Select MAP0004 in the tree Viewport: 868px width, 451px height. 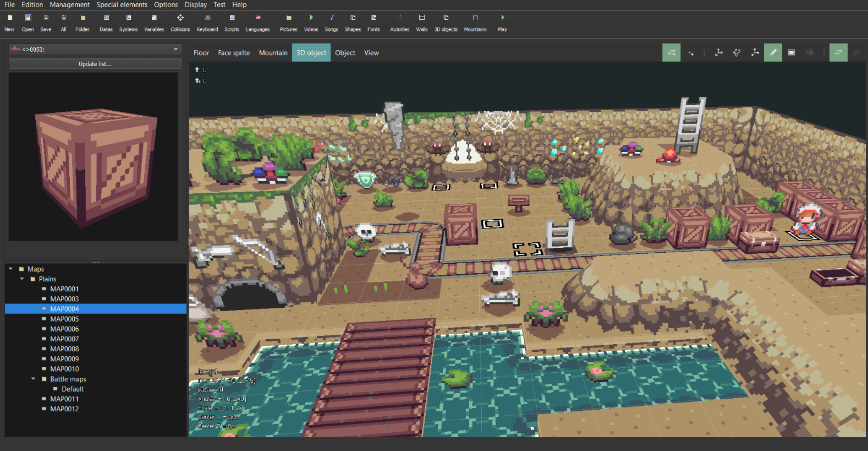point(64,309)
